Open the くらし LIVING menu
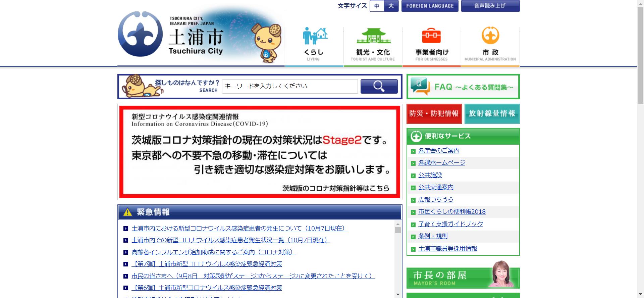This screenshot has width=644, height=298. tap(314, 46)
